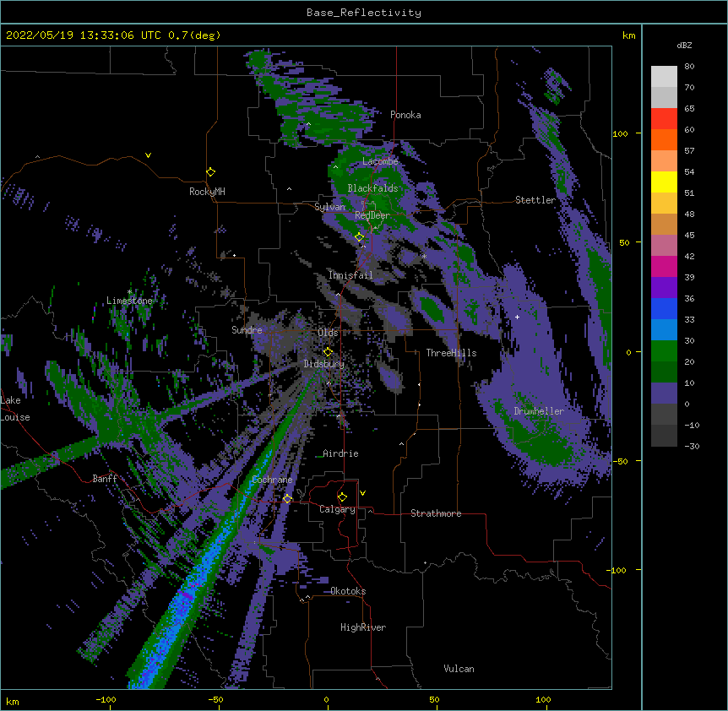Select the Olds town label

tap(328, 333)
